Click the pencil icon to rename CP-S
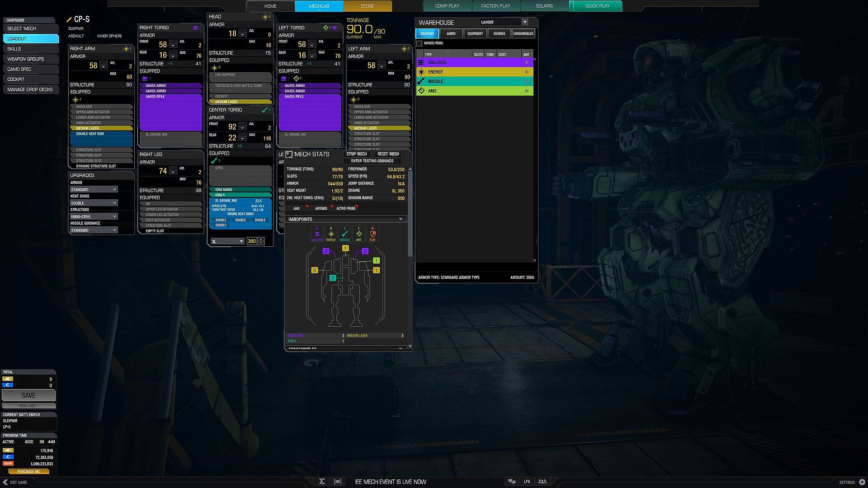This screenshot has width=868, height=488. pyautogui.click(x=69, y=19)
